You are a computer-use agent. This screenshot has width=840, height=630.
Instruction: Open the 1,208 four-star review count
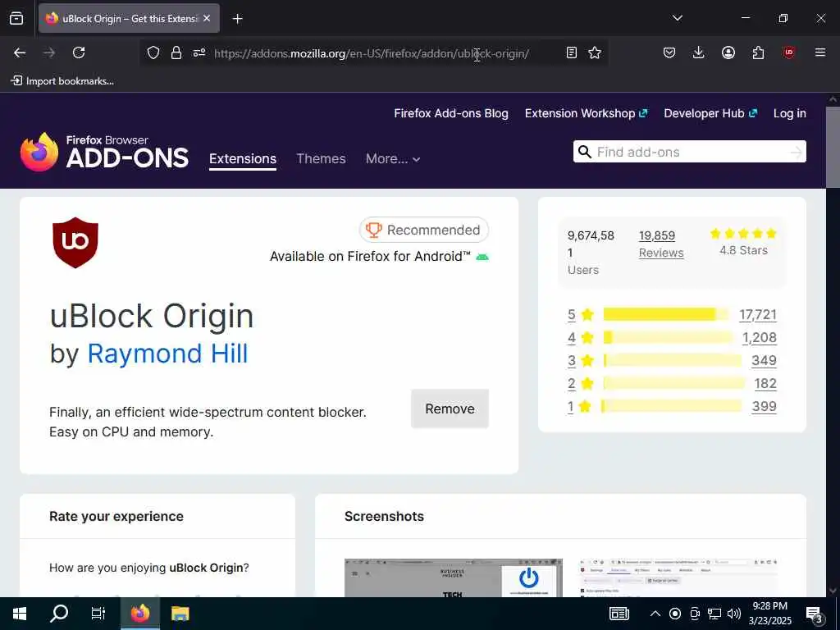click(x=759, y=337)
